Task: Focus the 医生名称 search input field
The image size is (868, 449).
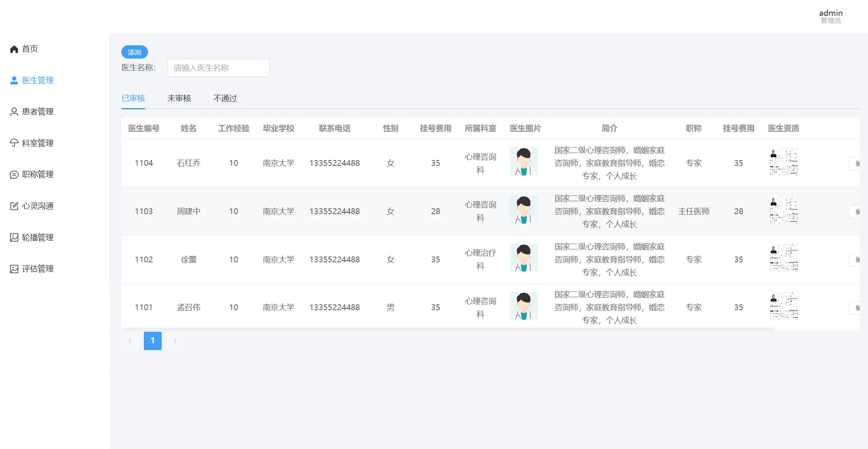Action: coord(218,68)
